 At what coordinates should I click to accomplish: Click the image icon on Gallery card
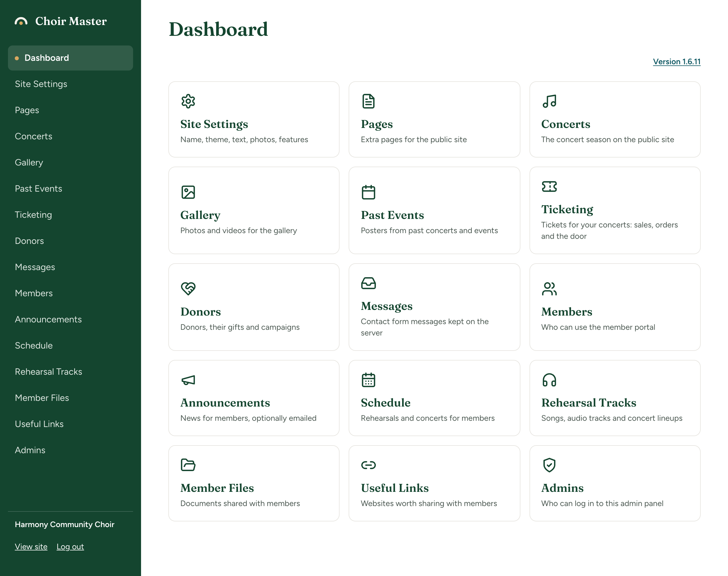pos(188,192)
